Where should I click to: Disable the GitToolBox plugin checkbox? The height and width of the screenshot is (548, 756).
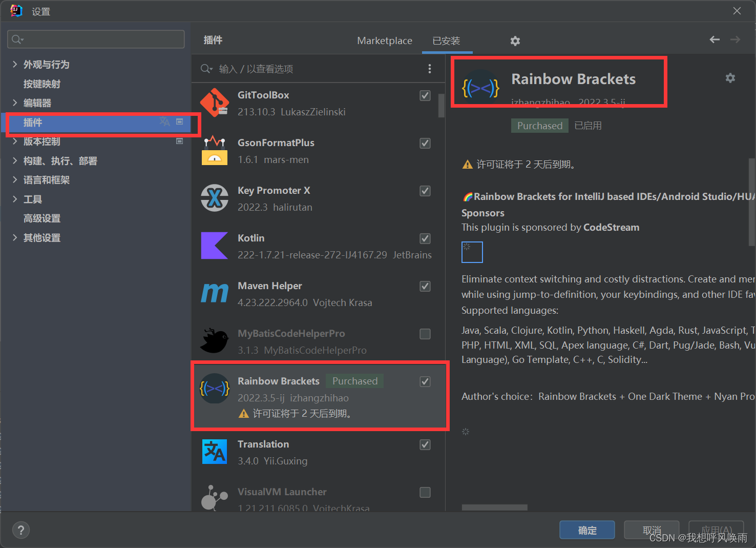click(x=425, y=95)
